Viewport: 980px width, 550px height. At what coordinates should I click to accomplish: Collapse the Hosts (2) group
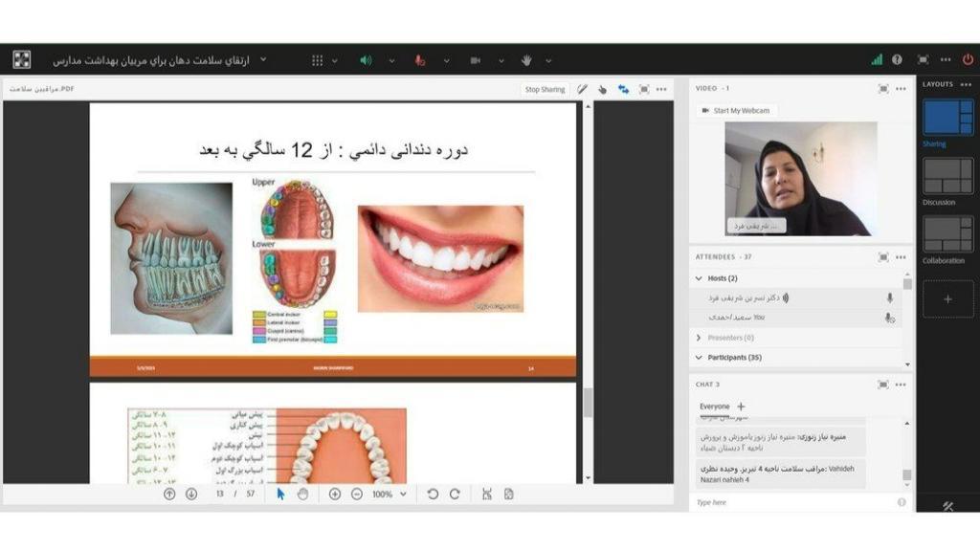click(x=700, y=278)
